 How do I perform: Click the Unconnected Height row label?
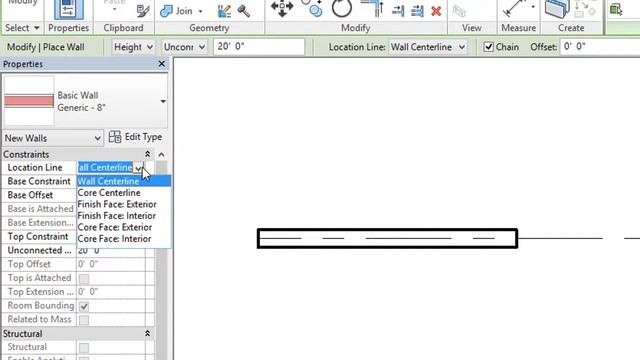[x=39, y=250]
